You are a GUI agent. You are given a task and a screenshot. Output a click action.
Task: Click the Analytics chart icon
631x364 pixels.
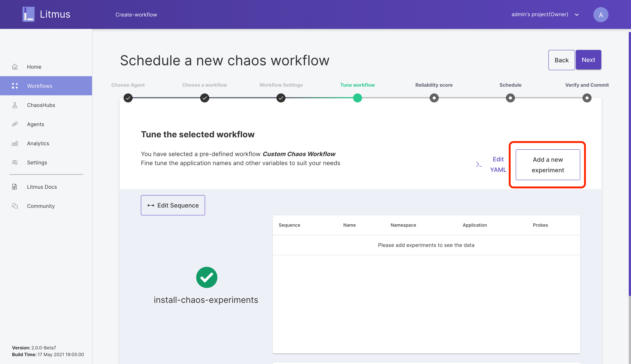pos(15,144)
